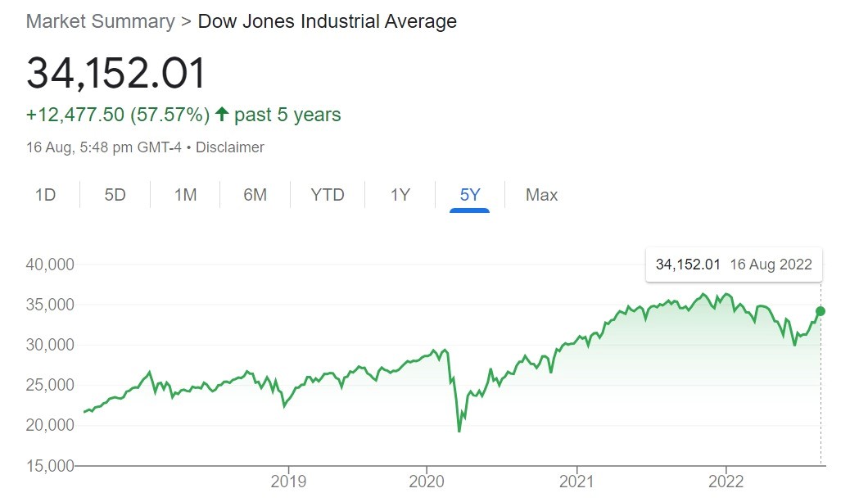Switch to the 5D range tab
The width and height of the screenshot is (868, 502).
coord(115,195)
